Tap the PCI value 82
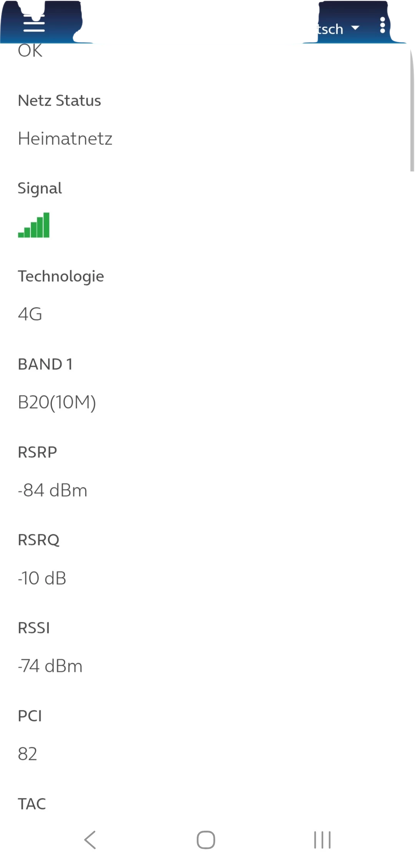This screenshot has width=415, height=868. [28, 754]
